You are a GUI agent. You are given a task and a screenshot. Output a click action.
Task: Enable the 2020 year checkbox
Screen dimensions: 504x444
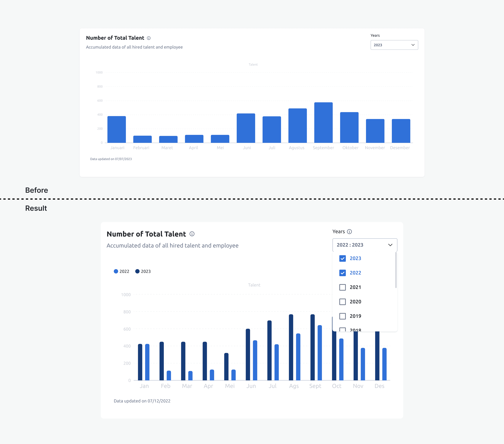click(x=342, y=302)
